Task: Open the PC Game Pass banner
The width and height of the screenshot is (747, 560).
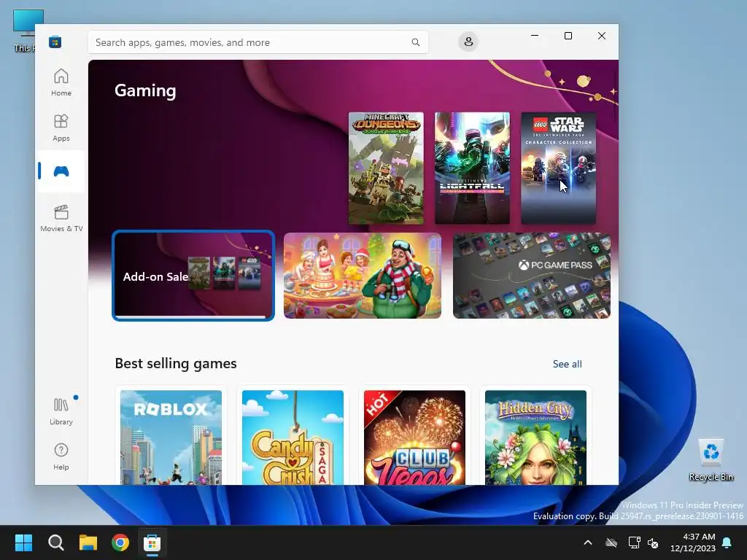Action: (x=532, y=276)
